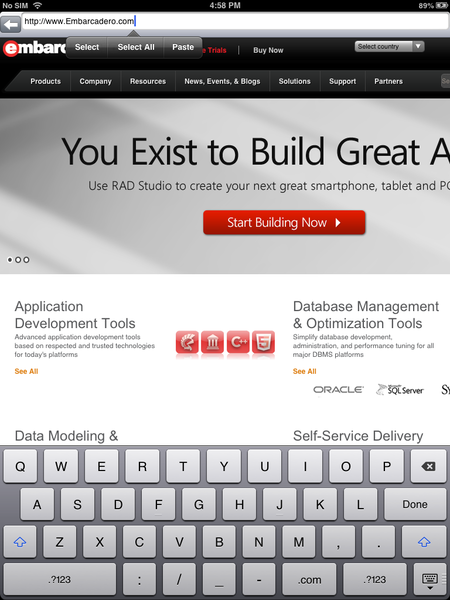Click the Oracle logo
The image size is (450, 600).
338,390
